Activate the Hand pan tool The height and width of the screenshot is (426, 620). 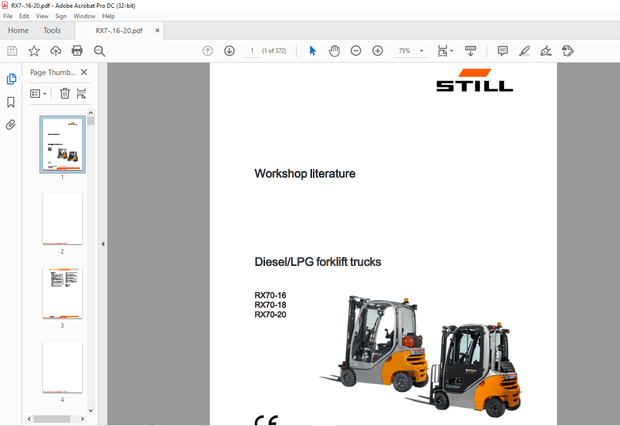tap(335, 51)
